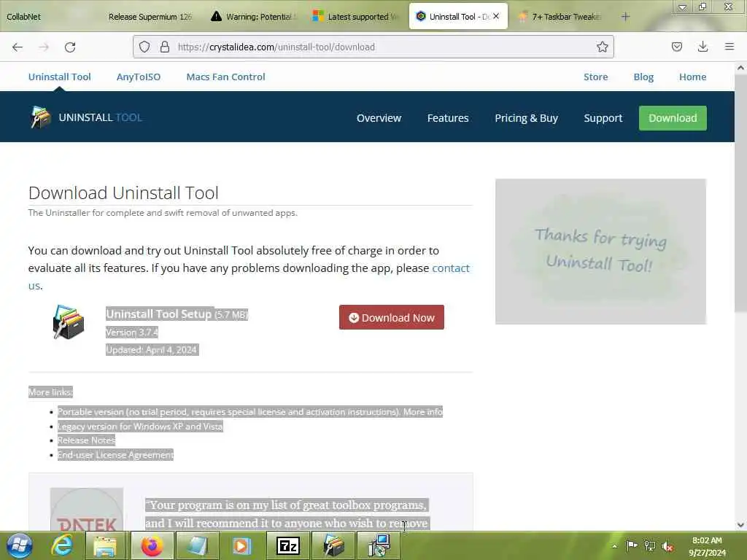Viewport: 747px width, 560px height.
Task: Open the media player taskbar icon
Action: (242, 545)
